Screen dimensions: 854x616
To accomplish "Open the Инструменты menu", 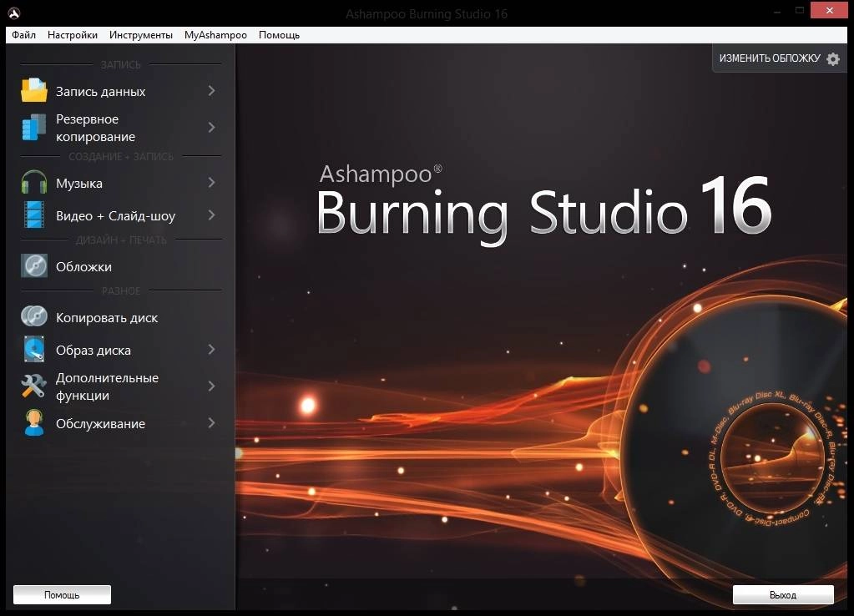I will coord(140,35).
